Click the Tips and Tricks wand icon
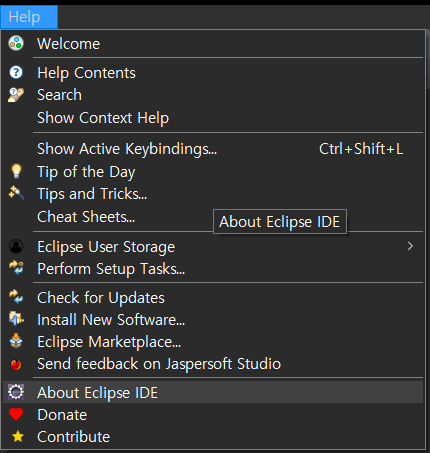This screenshot has width=430, height=453. 16,193
